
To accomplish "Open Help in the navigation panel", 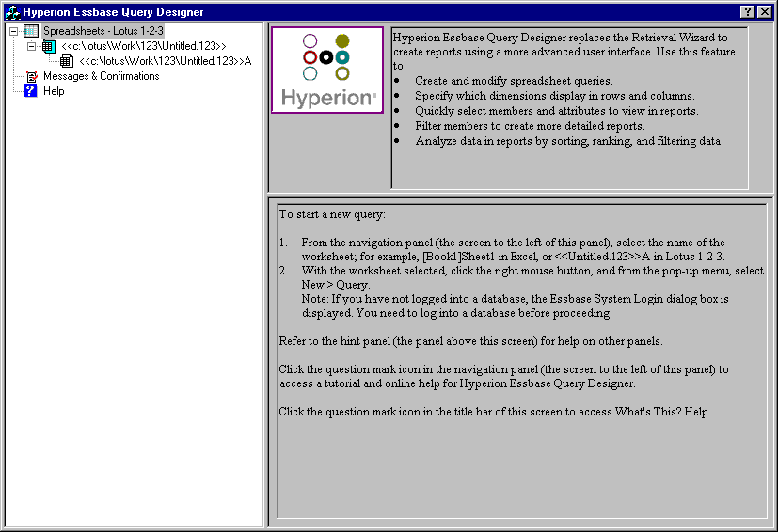I will click(x=54, y=91).
